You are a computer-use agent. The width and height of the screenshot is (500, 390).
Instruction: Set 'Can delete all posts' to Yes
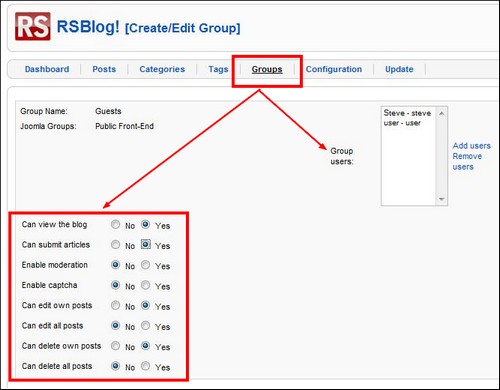pos(145,366)
